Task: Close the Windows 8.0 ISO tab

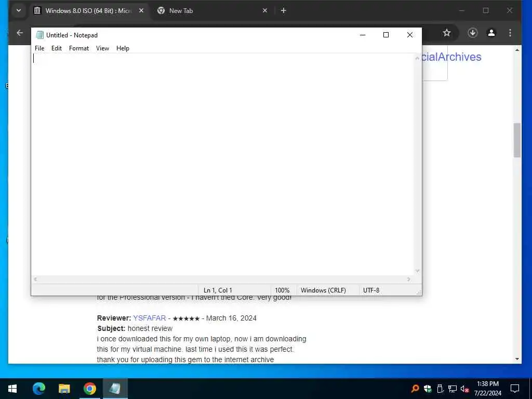Action: (141, 10)
